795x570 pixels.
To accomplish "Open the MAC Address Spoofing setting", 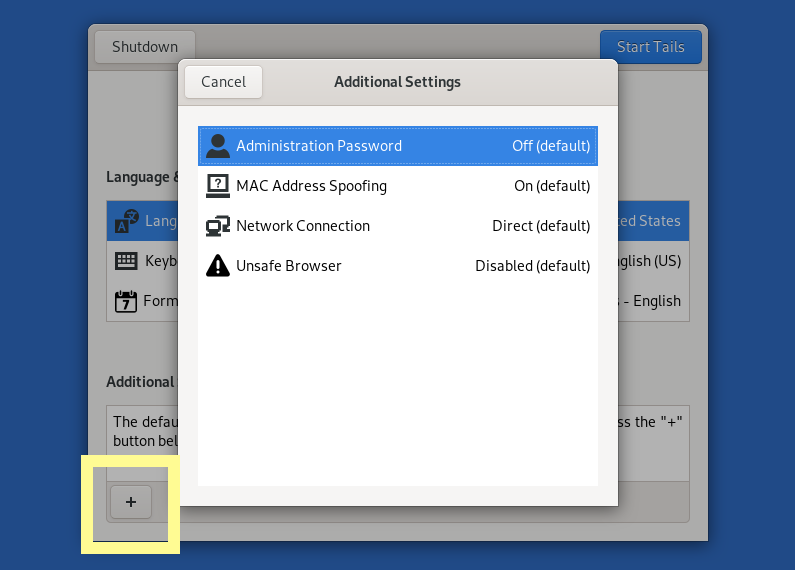I will 311,186.
